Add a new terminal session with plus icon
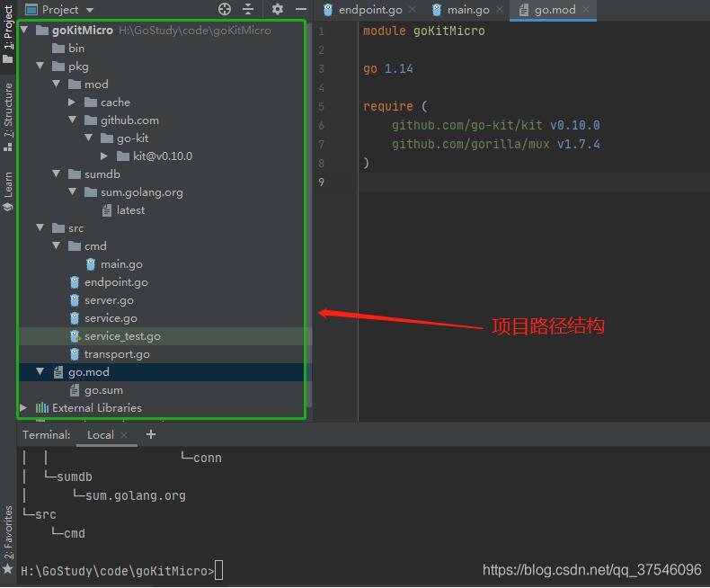The image size is (710, 588). 151,434
